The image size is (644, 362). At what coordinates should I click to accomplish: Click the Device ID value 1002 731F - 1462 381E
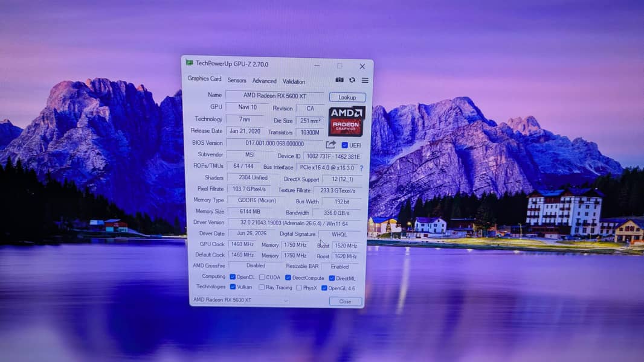[333, 156]
